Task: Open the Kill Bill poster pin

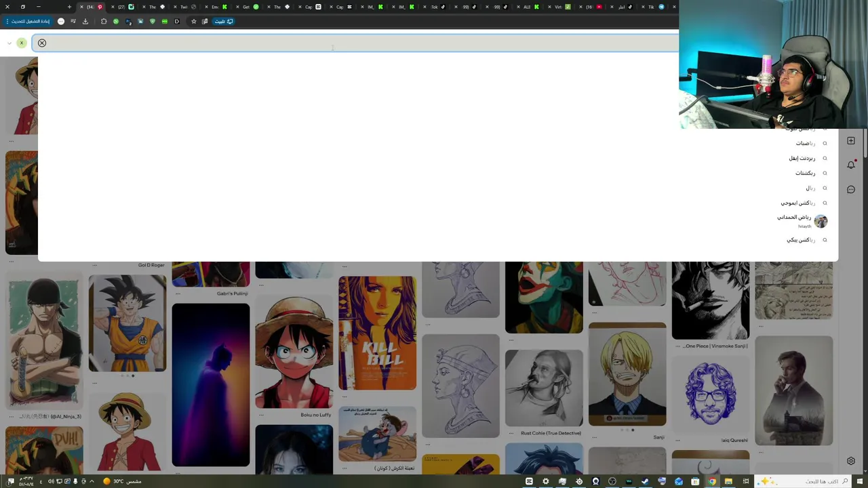Action: tap(377, 333)
